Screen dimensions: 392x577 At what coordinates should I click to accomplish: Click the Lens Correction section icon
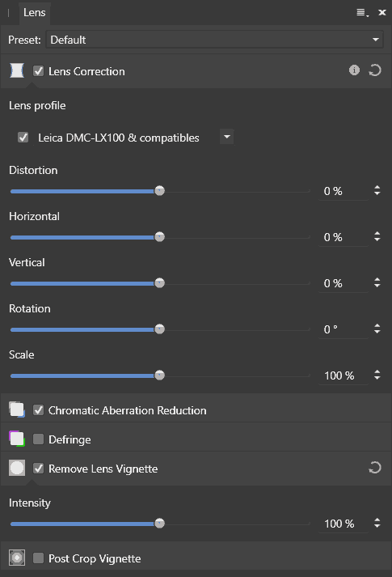[17, 70]
